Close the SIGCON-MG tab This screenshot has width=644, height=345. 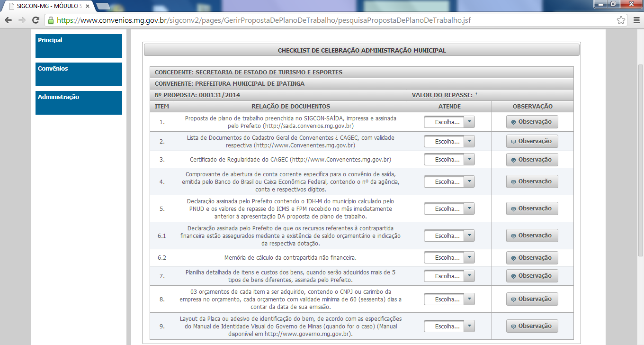(88, 6)
